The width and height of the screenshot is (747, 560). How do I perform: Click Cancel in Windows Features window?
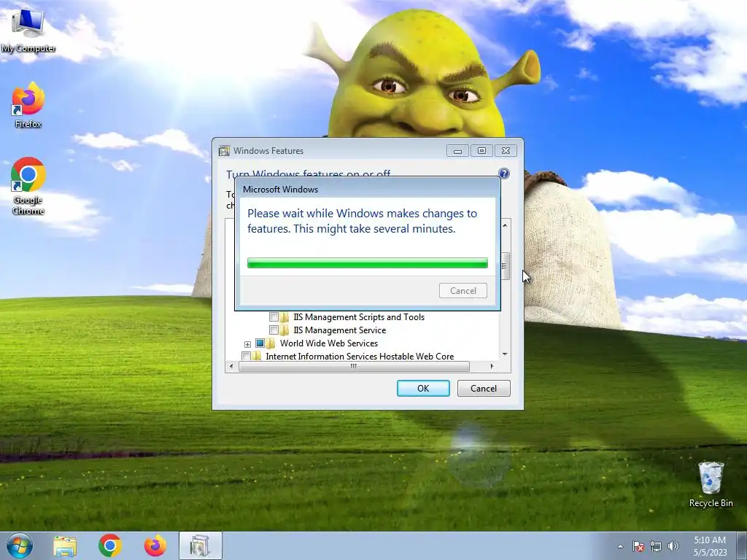[484, 388]
